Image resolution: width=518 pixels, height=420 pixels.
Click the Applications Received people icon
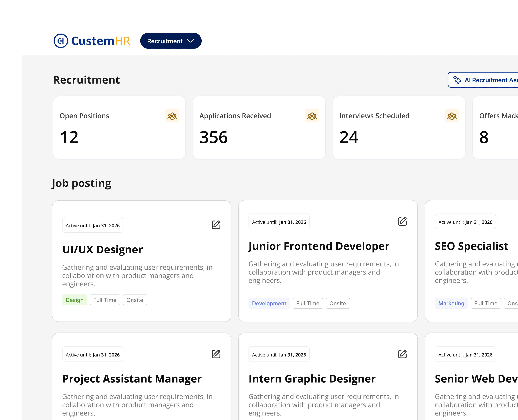pos(312,116)
